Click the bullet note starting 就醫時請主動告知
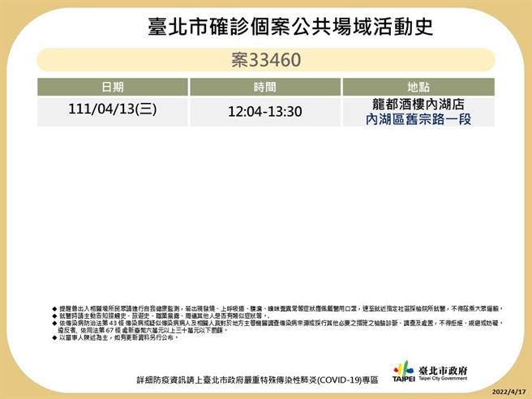Image resolution: width=532 pixels, height=399 pixels. (x=161, y=316)
